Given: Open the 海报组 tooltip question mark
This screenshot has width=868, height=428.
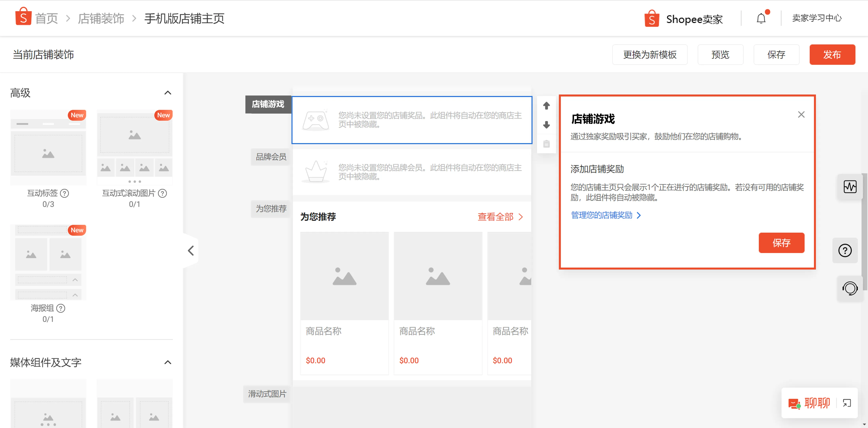Looking at the screenshot, I should [x=61, y=308].
